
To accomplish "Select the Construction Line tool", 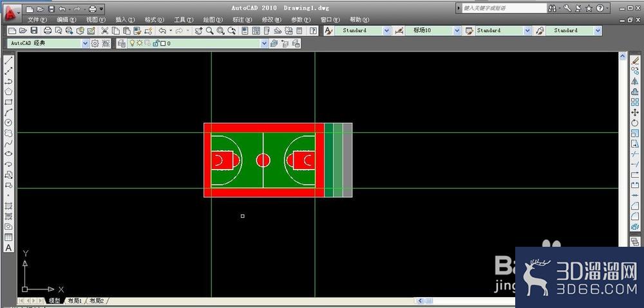I will pos(8,71).
